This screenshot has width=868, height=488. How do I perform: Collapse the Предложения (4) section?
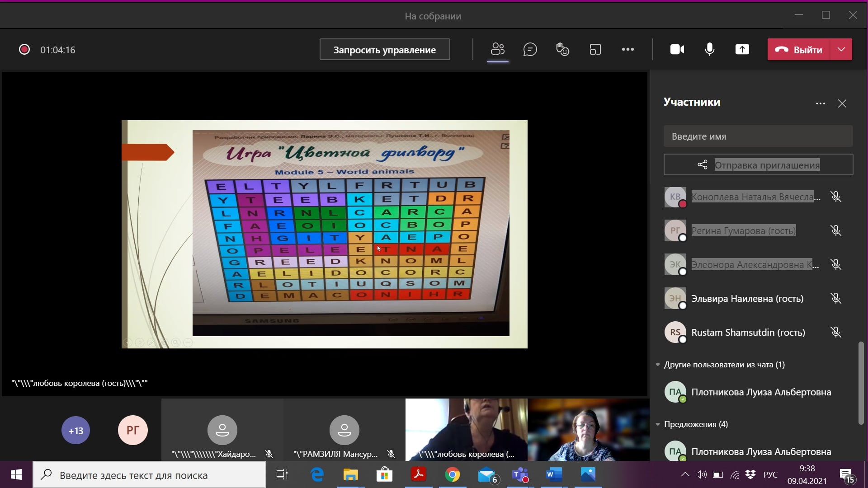(x=658, y=424)
